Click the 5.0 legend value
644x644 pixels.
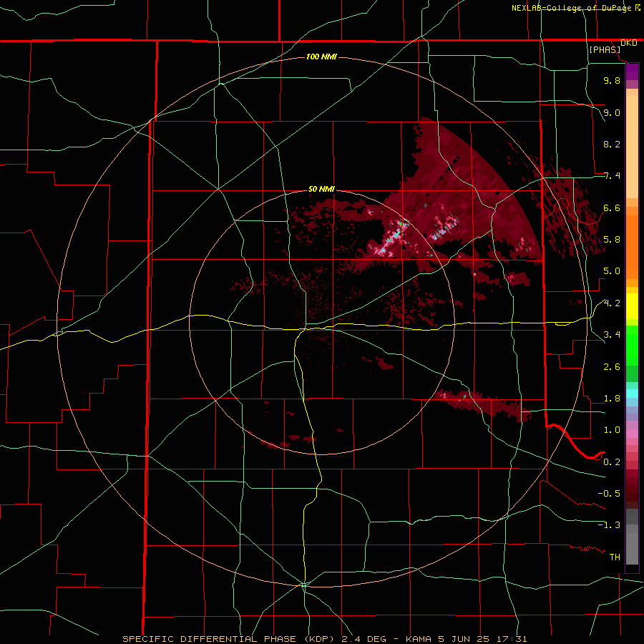coord(612,271)
